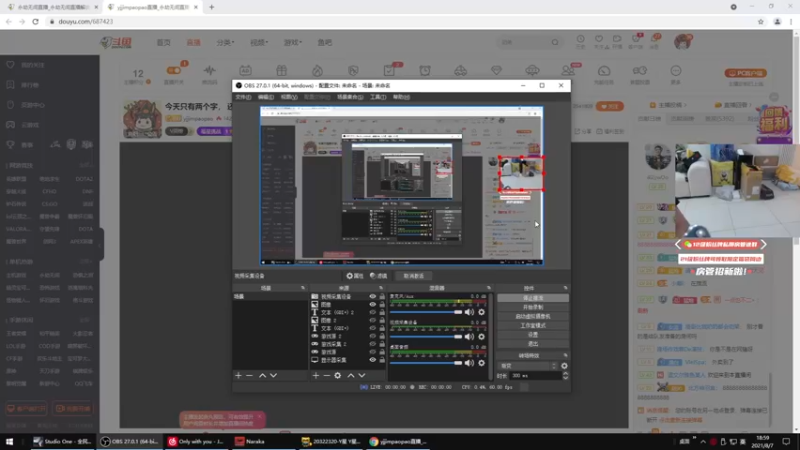Image resolution: width=800 pixels, height=450 pixels.
Task: Adjust 视频采集设备 volume slider
Action: (x=426, y=337)
